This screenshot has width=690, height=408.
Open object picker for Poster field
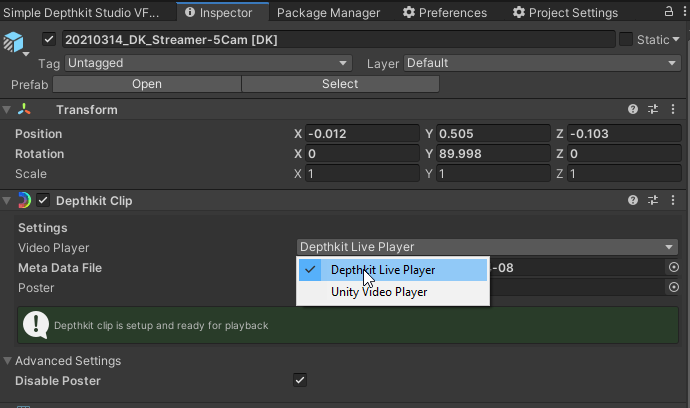(674, 287)
